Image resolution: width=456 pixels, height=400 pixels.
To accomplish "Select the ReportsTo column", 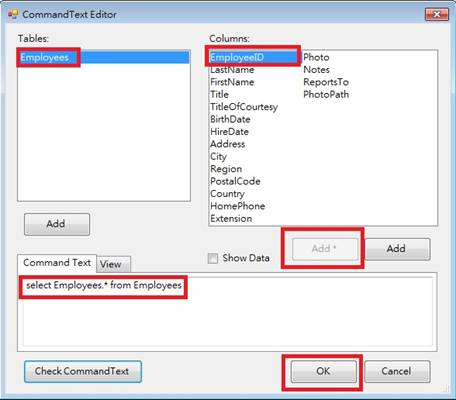I will 326,82.
